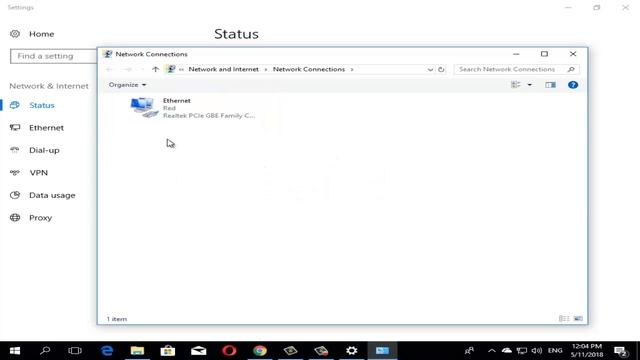Launch Opera browser from taskbar
This screenshot has width=640, height=360.
pos(229,351)
